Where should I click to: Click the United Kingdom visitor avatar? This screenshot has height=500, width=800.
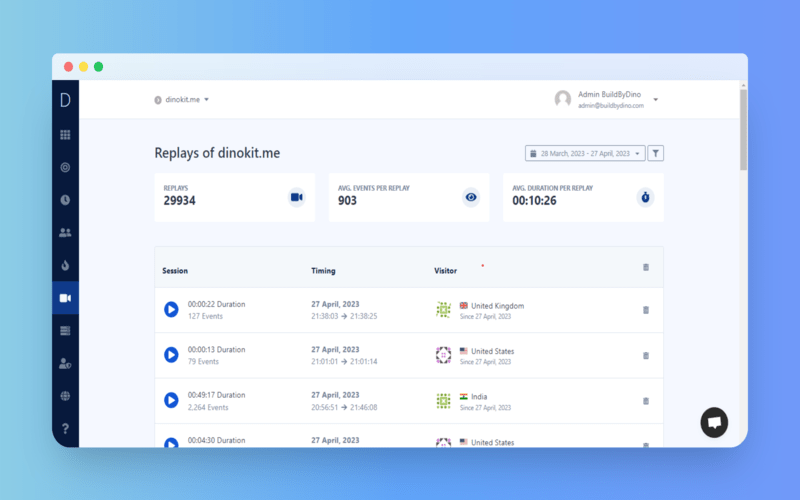[x=443, y=310]
